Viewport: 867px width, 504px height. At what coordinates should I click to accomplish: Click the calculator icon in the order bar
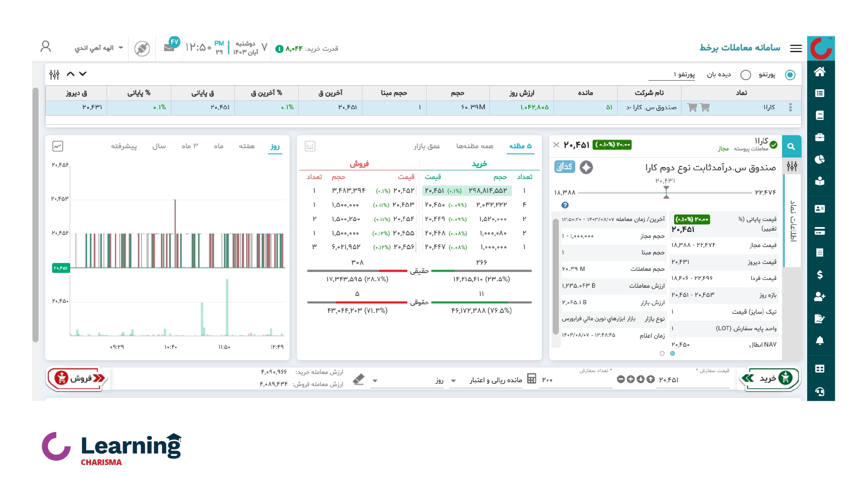[x=531, y=379]
